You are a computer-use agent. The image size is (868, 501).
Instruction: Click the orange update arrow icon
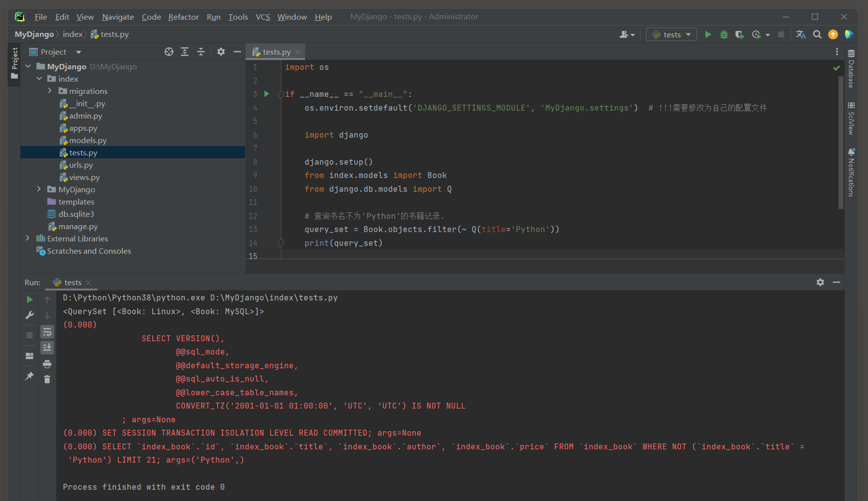(833, 34)
